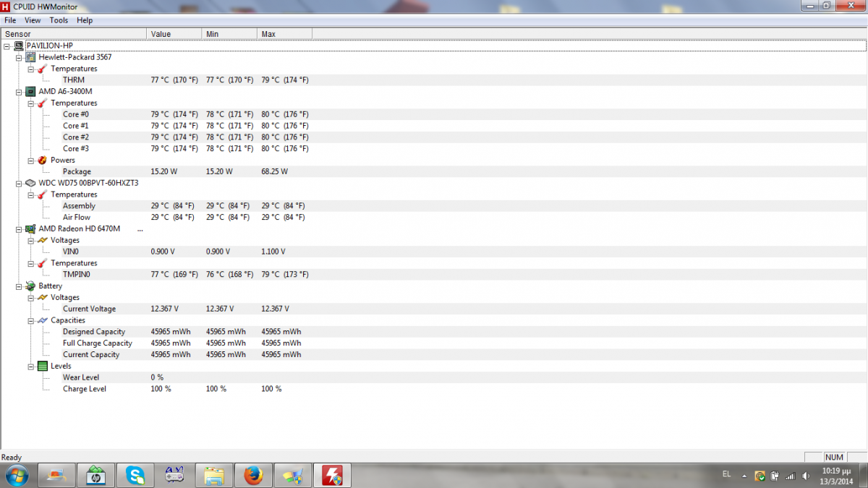
Task: Click the WDC WD75 hard drive icon
Action: (31, 183)
